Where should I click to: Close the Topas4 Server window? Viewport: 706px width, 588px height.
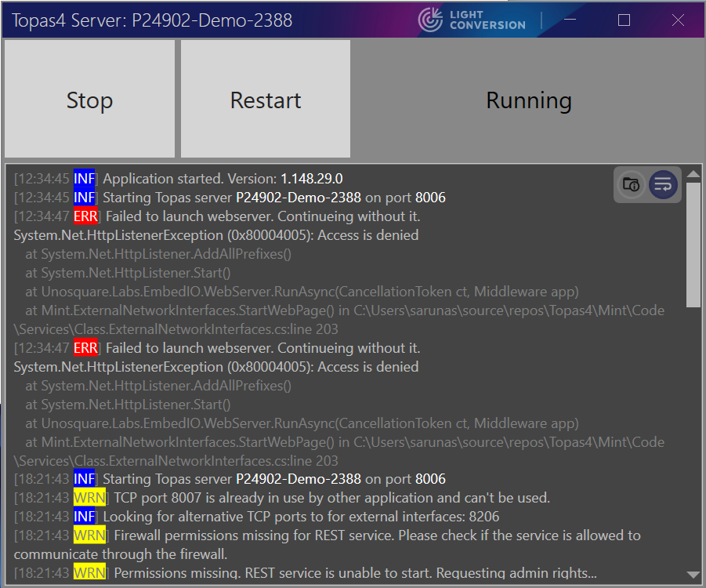point(678,20)
